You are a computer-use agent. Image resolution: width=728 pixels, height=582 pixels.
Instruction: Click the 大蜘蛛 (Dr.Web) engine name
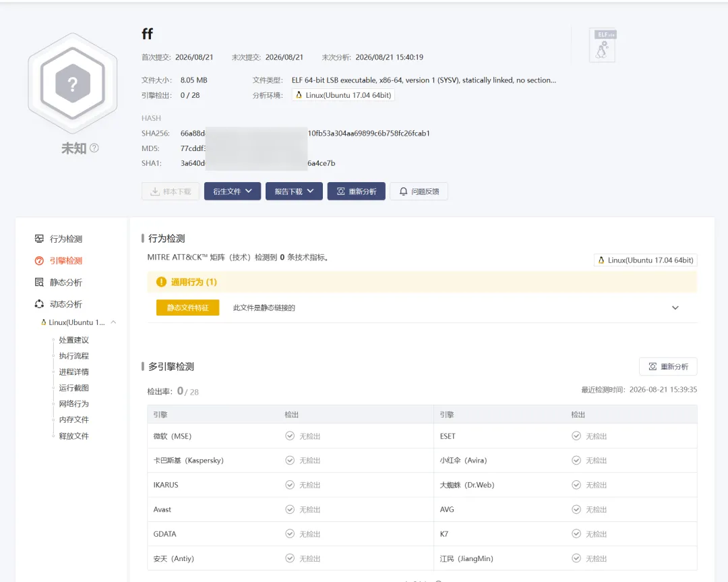pos(467,485)
